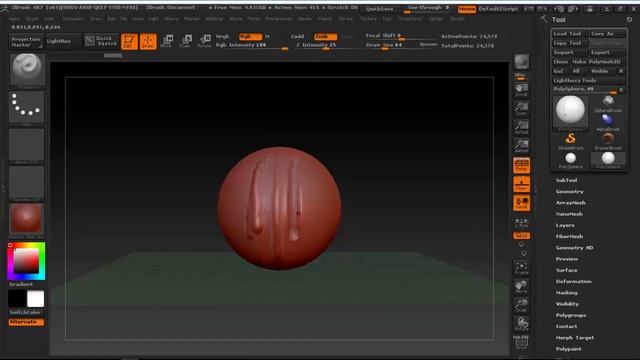Expand the Masking subpalette

(x=566, y=293)
